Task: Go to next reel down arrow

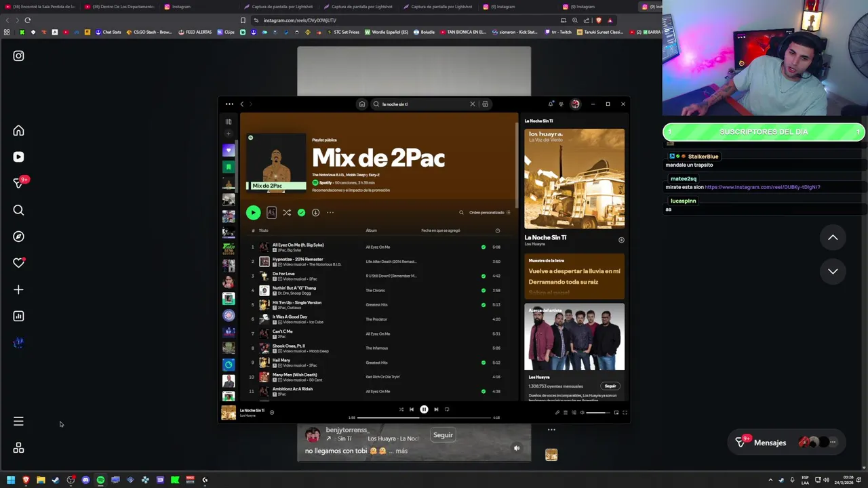Action: click(833, 271)
